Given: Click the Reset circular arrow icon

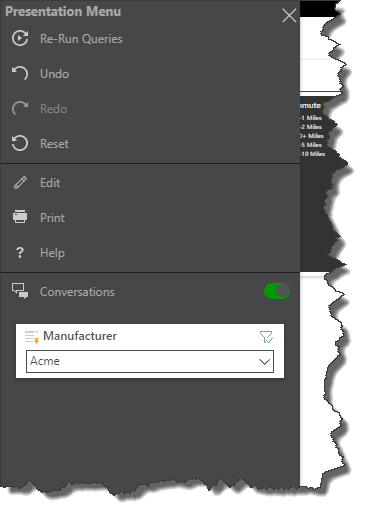Looking at the screenshot, I should [x=20, y=143].
